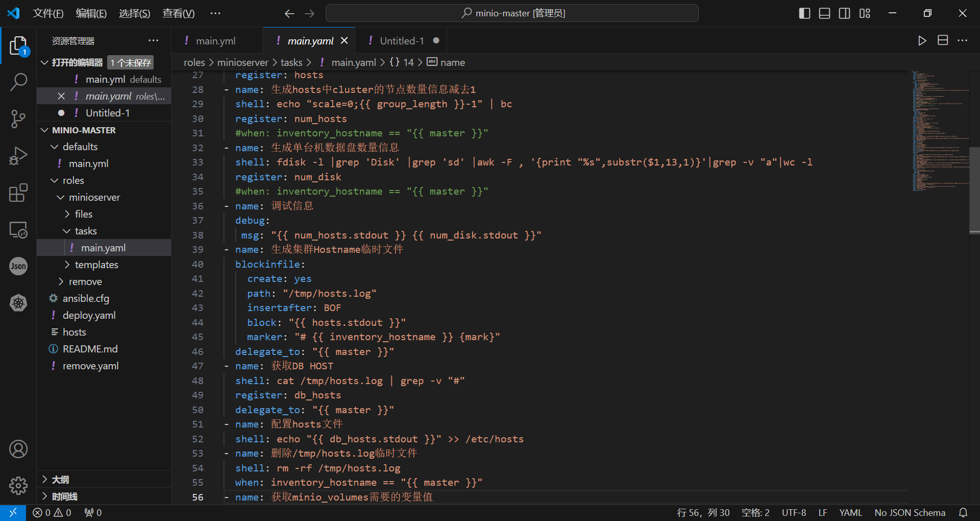Toggle the secondary side bar layout button
The width and height of the screenshot is (980, 521).
[845, 13]
